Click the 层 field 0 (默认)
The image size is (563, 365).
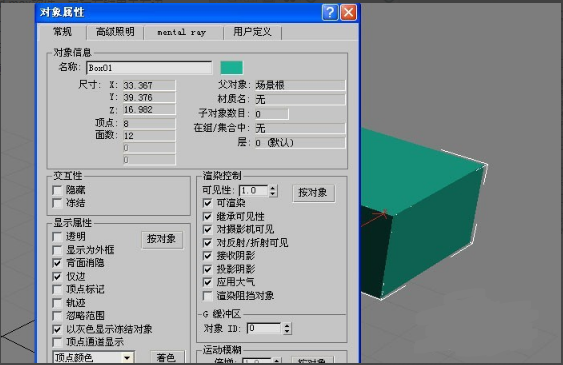pyautogui.click(x=300, y=143)
